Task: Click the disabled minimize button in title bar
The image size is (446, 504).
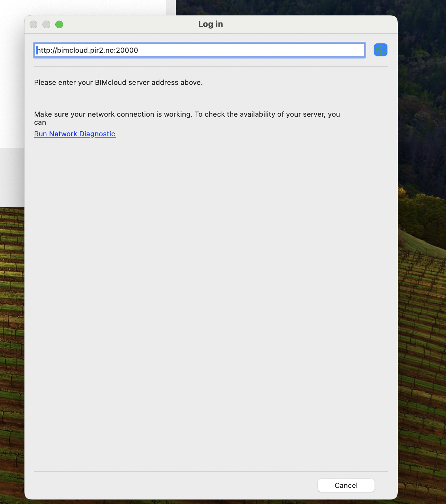Action: (x=46, y=24)
